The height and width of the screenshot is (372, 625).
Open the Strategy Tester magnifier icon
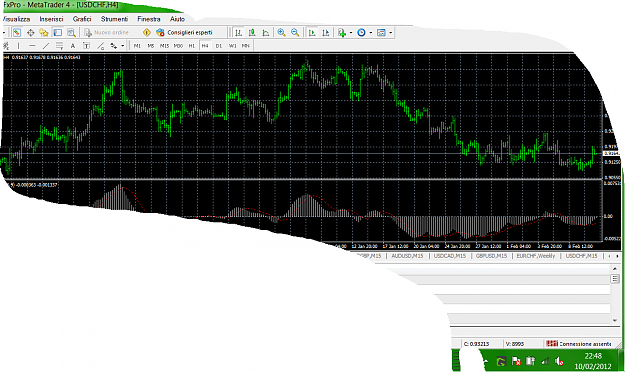[71, 33]
